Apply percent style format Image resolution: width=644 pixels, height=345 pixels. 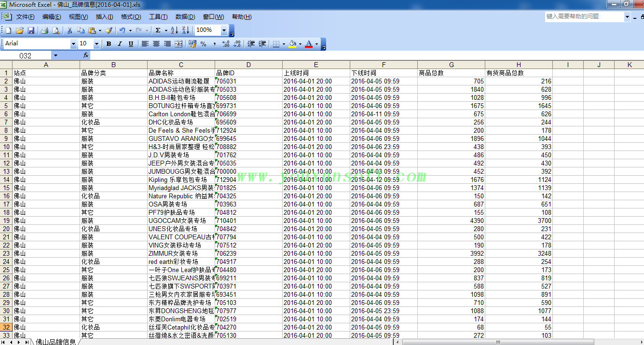tap(204, 44)
